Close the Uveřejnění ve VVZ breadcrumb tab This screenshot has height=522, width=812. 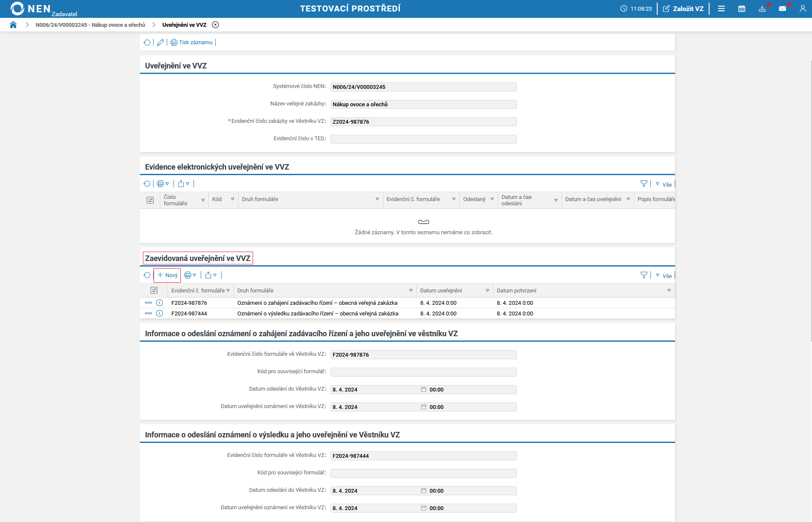click(216, 25)
